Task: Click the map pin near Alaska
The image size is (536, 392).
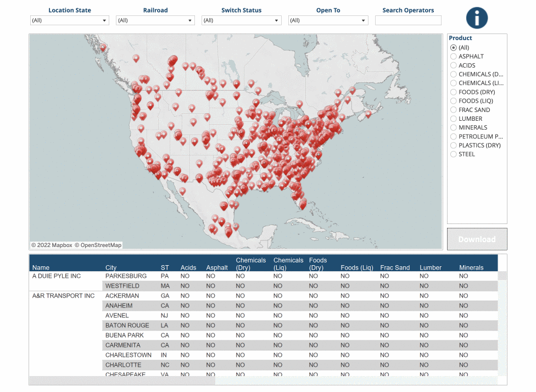Action: click(103, 47)
